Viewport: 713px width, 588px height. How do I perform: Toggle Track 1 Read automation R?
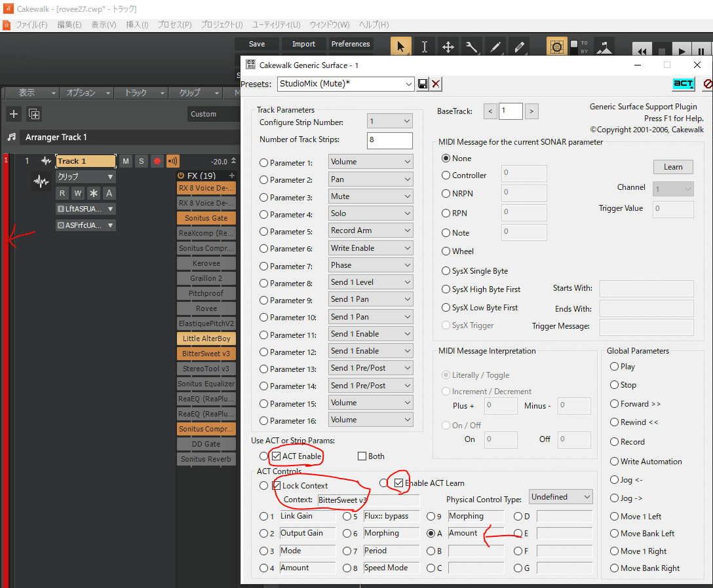[x=62, y=193]
